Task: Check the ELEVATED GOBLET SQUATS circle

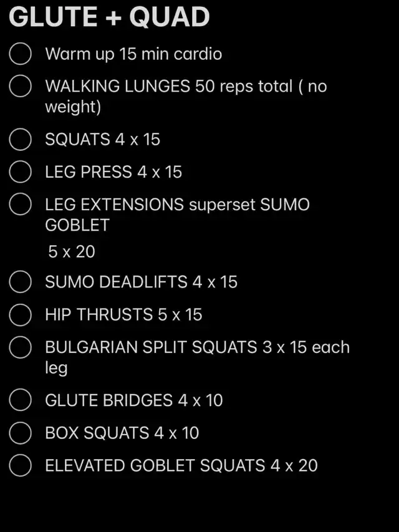Action: (21, 465)
